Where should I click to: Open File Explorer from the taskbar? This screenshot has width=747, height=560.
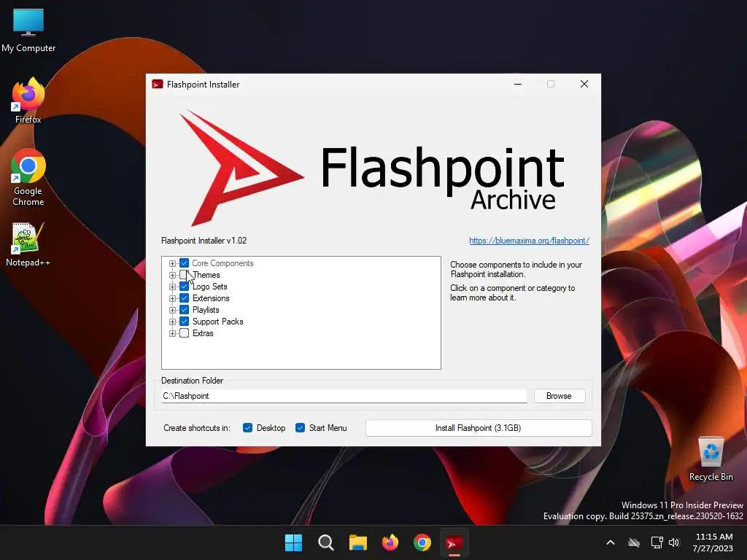tap(357, 542)
